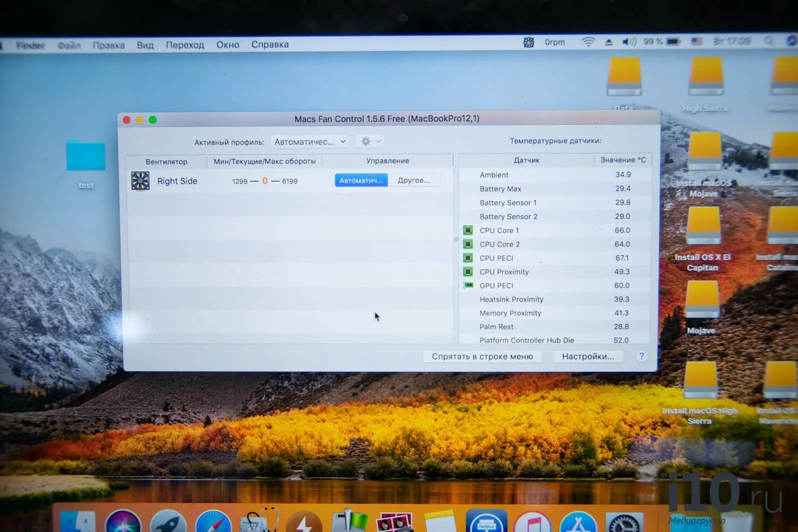
Task: Select the Palm Rest sensor row
Action: click(554, 327)
